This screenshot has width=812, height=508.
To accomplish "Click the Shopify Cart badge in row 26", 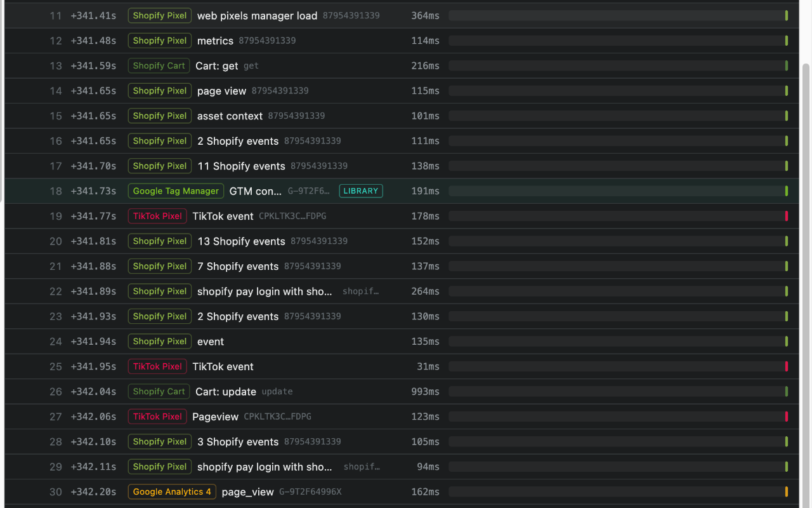I will coord(159,391).
